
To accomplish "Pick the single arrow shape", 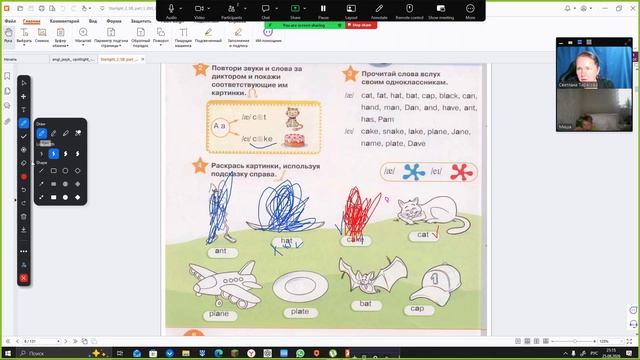I will 42,184.
